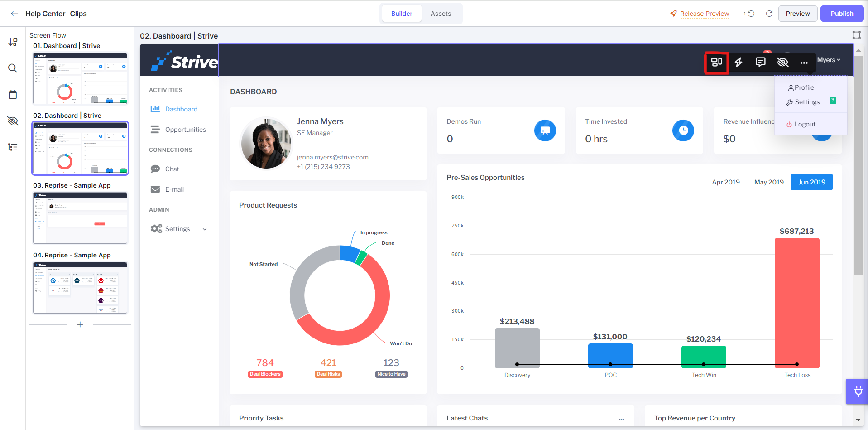This screenshot has height=430, width=868.
Task: Click the speech bubble icon beside Chat
Action: (x=155, y=169)
